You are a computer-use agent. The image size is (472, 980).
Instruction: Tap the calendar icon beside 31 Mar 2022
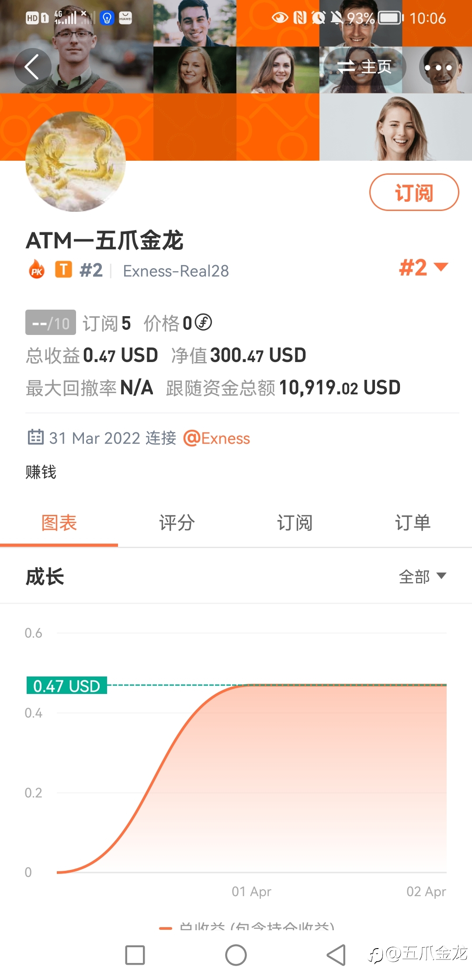[x=35, y=437]
